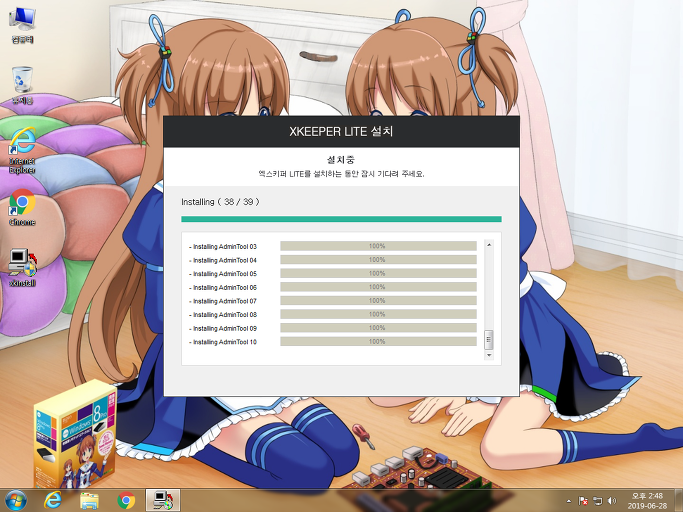This screenshot has height=512, width=683.
Task: Select the 'Installing AdminTool 05' row text
Action: tap(225, 274)
